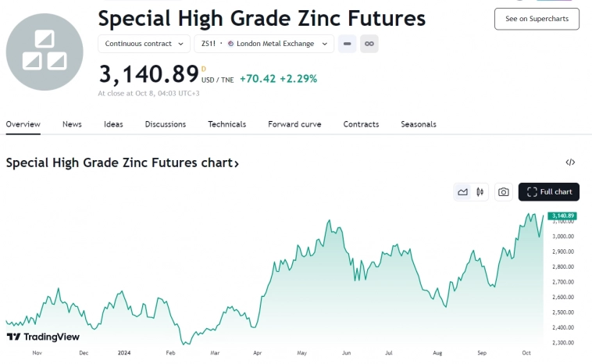Toggle the continuous contract infinity button

369,44
